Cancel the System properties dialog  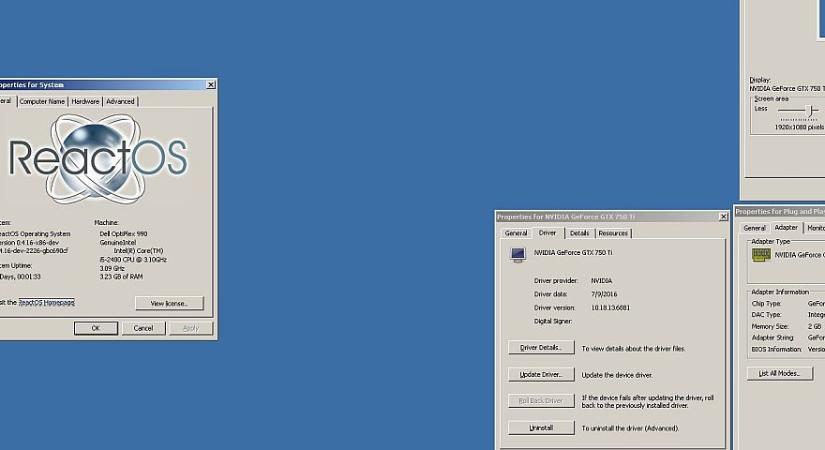(143, 328)
